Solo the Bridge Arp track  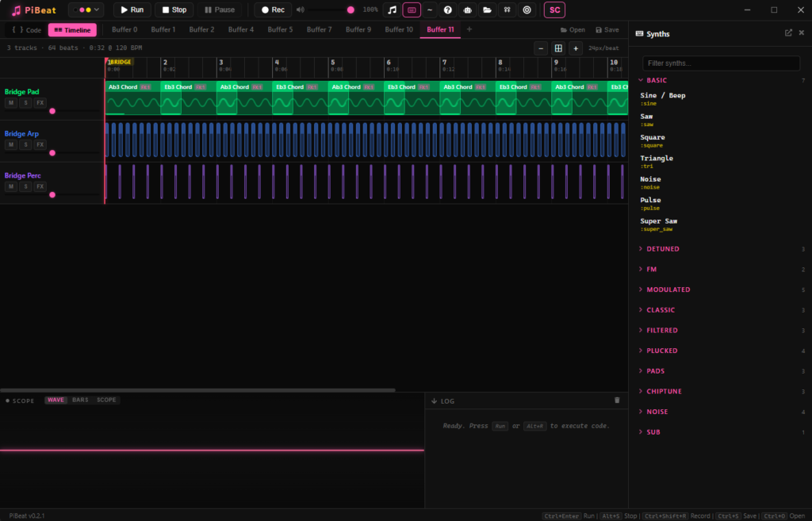pyautogui.click(x=25, y=145)
